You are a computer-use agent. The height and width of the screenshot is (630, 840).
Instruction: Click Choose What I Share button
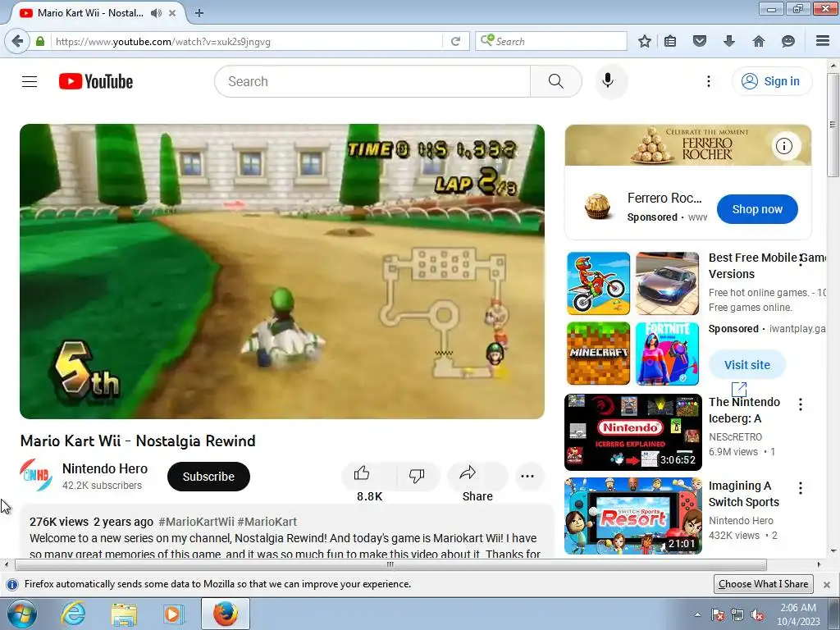(764, 584)
